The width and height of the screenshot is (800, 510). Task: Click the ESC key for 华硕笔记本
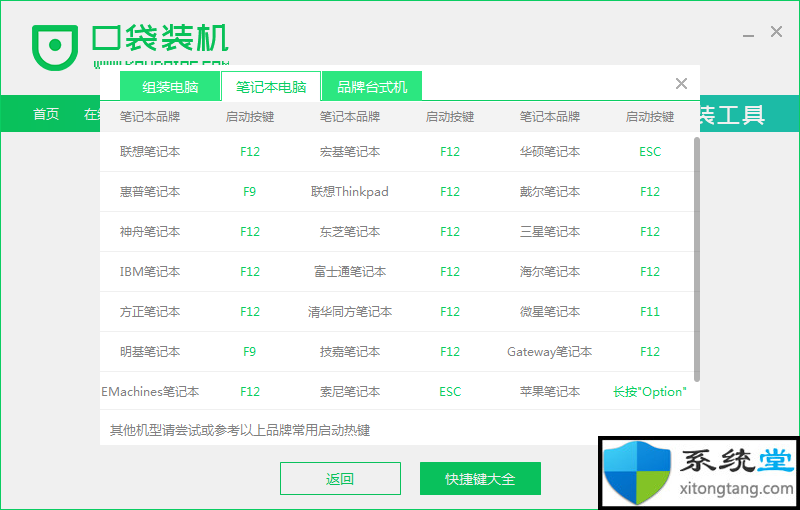pyautogui.click(x=650, y=151)
